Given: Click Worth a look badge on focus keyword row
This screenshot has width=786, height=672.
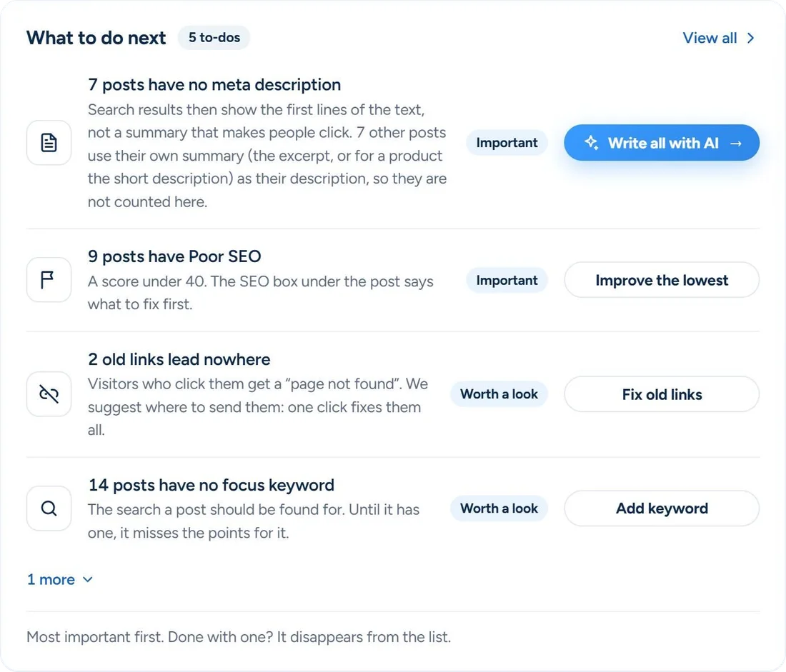Looking at the screenshot, I should click(499, 508).
